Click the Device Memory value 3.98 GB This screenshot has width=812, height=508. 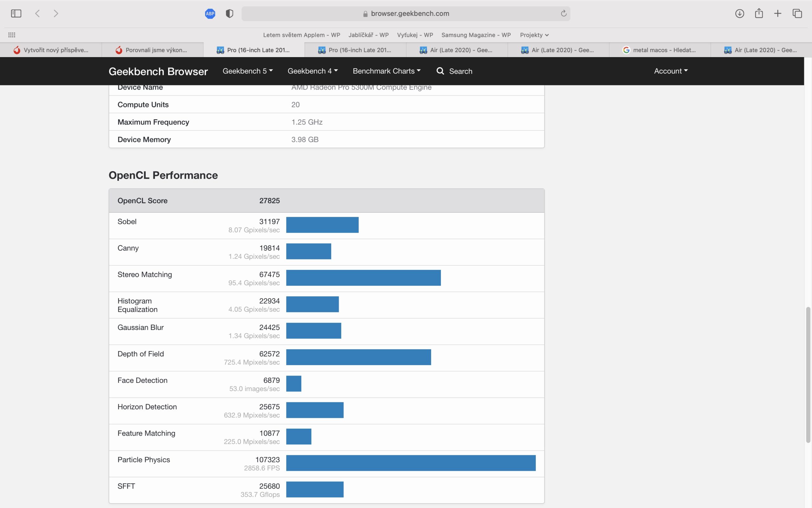point(305,139)
